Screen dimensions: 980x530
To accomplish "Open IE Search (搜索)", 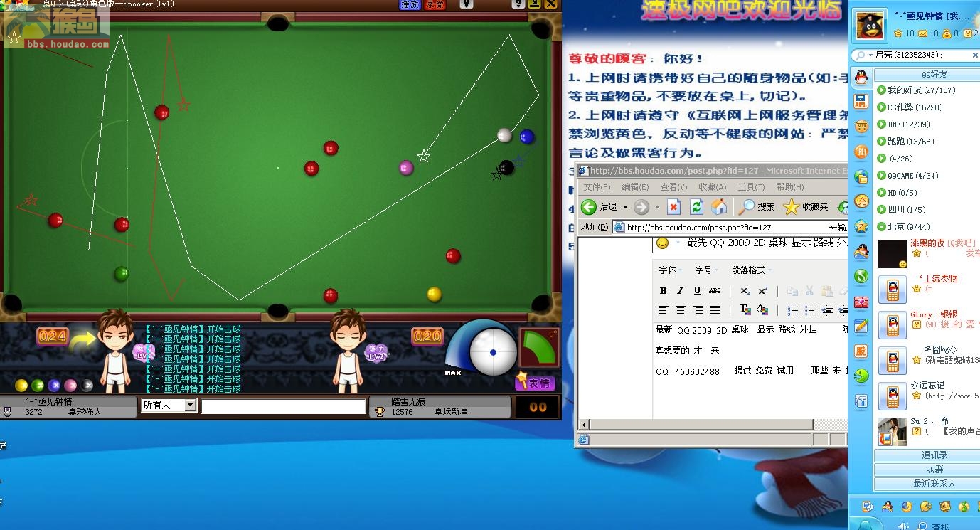I will pos(757,207).
